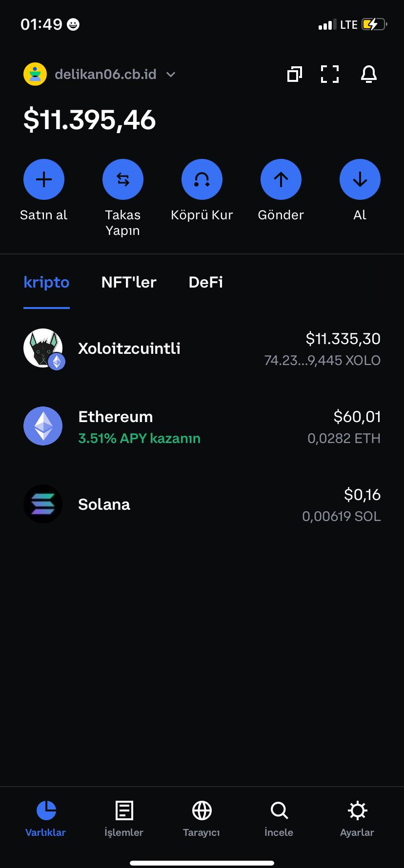
Task: Click the 3.51% APY kazanın link
Action: [140, 438]
